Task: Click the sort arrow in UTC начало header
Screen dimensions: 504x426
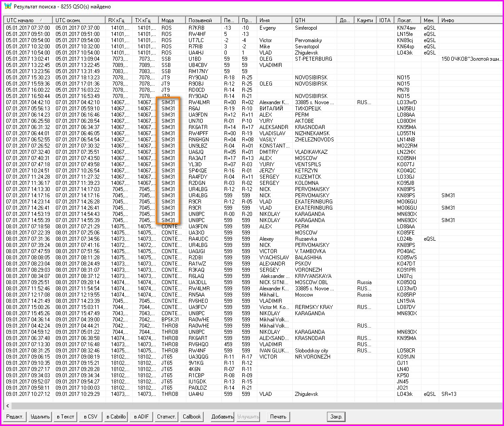Action: 41,20
